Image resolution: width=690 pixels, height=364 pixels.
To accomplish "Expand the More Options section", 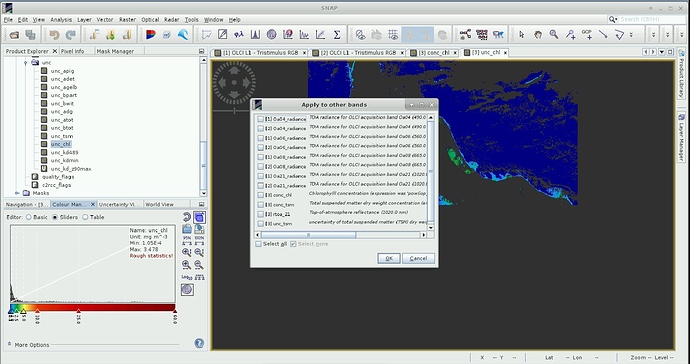I will tap(10, 344).
